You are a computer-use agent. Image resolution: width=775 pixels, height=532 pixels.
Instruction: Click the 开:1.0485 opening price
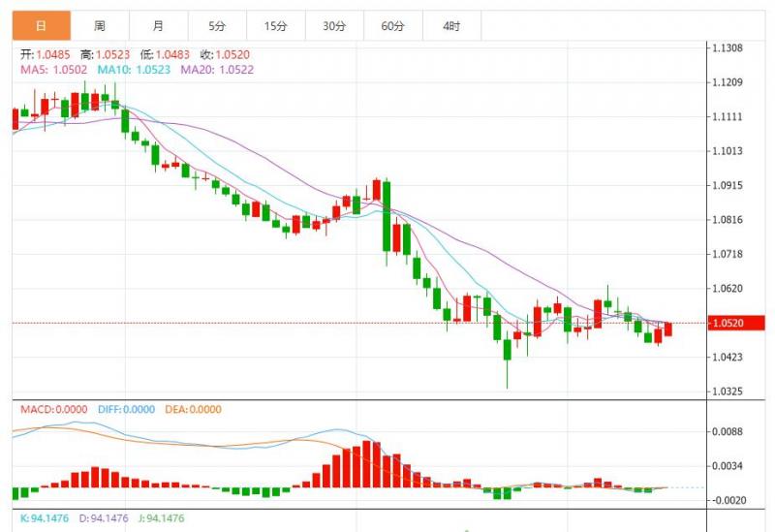coord(46,55)
